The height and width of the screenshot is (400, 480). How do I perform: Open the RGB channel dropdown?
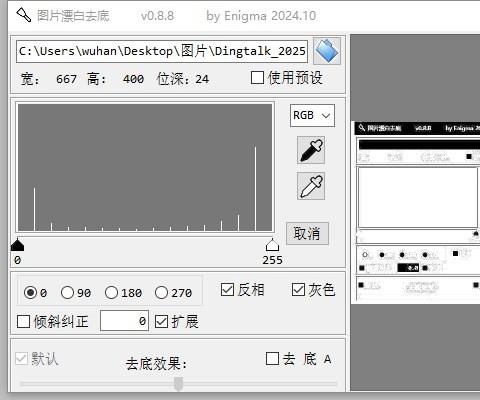(x=312, y=116)
